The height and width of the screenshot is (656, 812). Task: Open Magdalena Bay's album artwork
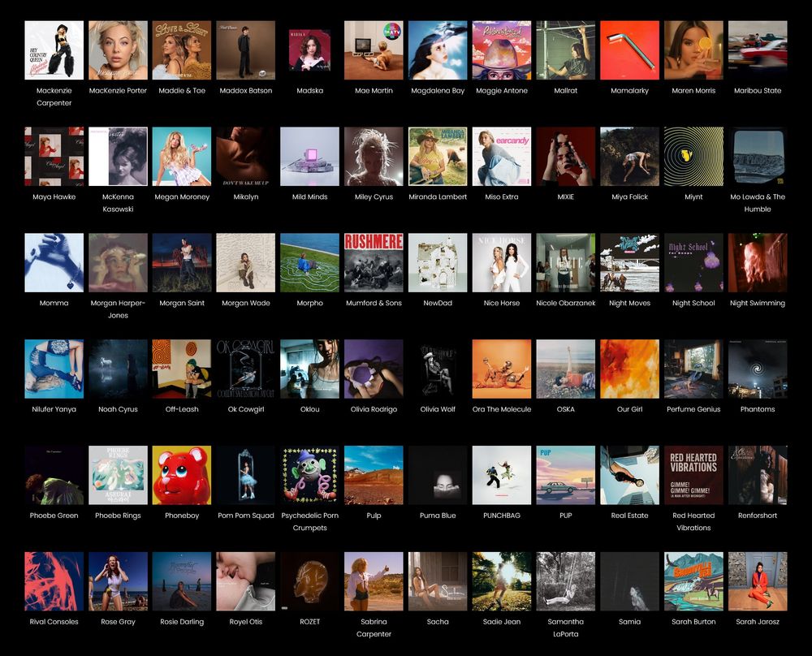click(438, 50)
